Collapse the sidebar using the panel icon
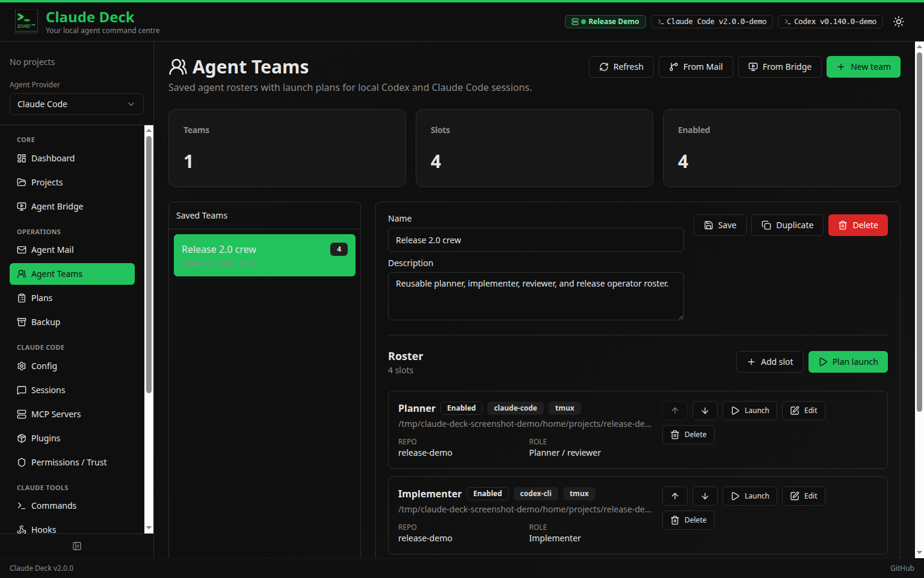 pyautogui.click(x=77, y=546)
